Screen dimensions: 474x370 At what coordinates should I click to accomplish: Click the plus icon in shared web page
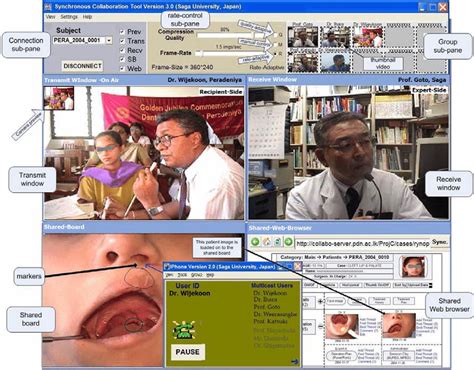pos(320,301)
